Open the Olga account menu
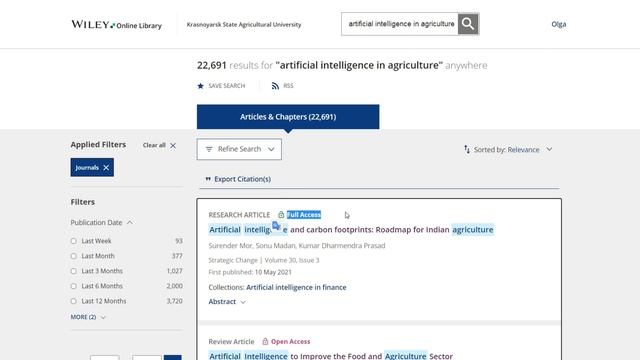Image resolution: width=640 pixels, height=360 pixels. click(x=558, y=24)
